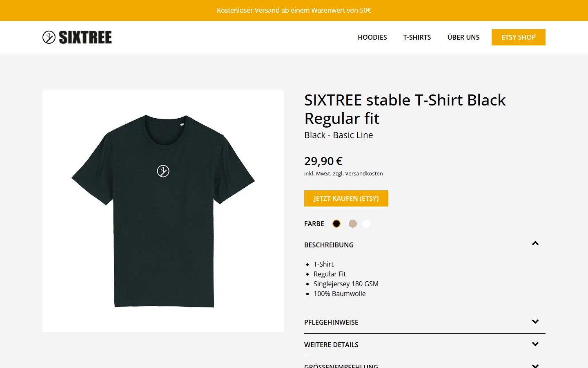
Task: Open the black T-shirt product image
Action: 163,211
